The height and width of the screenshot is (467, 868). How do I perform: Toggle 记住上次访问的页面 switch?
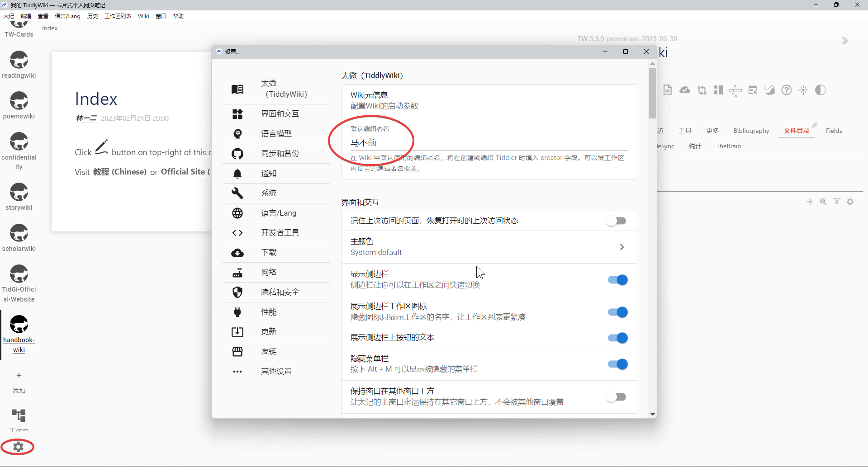[x=617, y=221]
